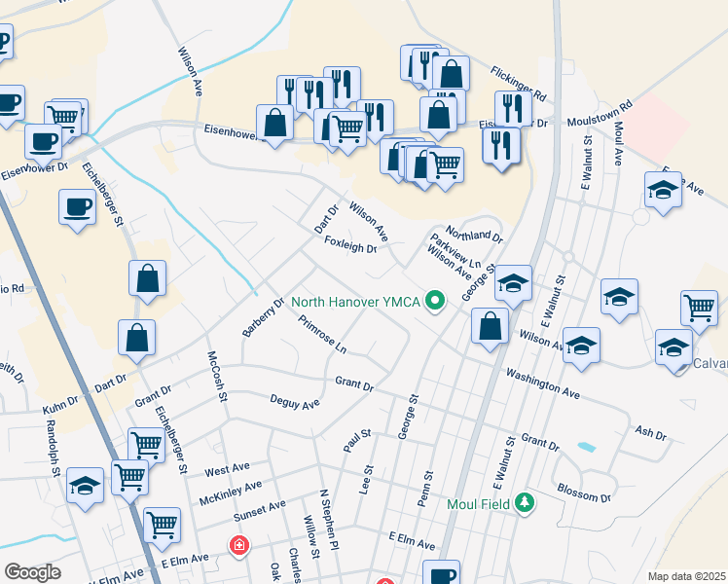Select the Lee St street label

tap(366, 479)
